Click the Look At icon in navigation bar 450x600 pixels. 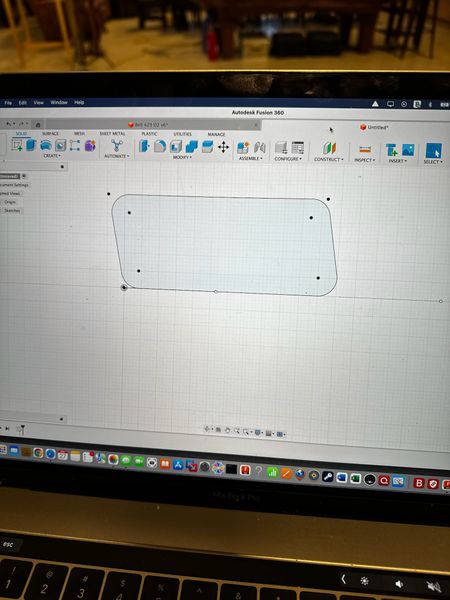(x=218, y=430)
